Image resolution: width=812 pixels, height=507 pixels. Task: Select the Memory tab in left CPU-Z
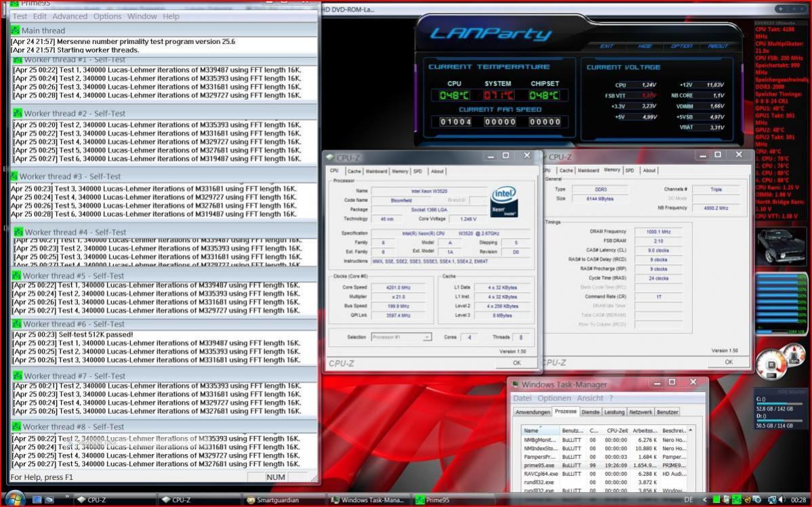pyautogui.click(x=400, y=171)
